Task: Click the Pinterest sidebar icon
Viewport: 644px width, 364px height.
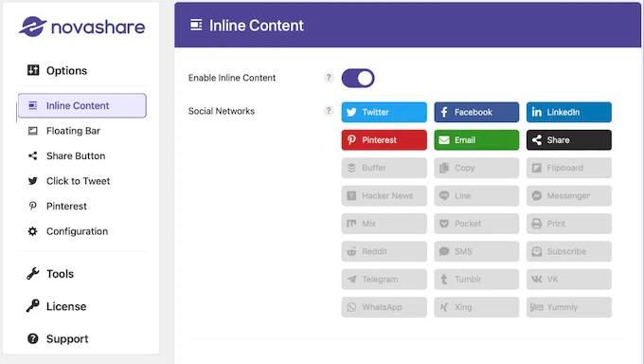Action: pyautogui.click(x=33, y=206)
